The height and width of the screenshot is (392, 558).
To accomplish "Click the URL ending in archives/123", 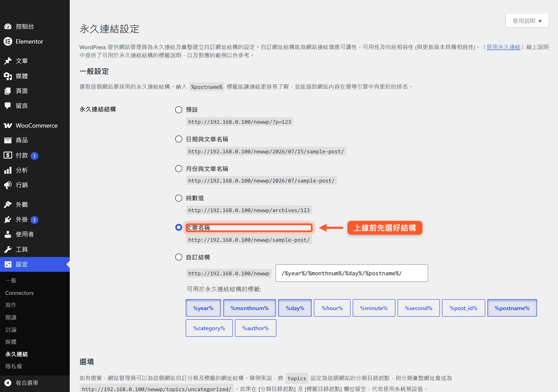I will pyautogui.click(x=249, y=210).
